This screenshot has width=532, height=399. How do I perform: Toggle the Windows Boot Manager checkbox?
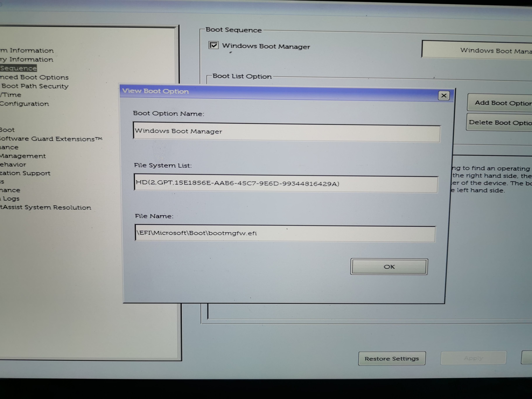coord(213,45)
